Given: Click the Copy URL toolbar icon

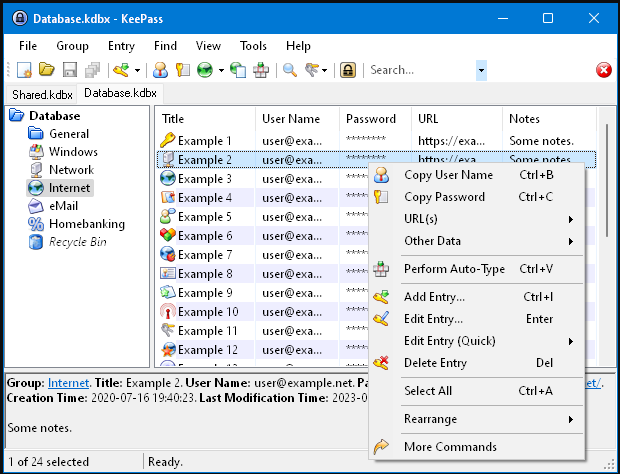Looking at the screenshot, I should tap(238, 70).
